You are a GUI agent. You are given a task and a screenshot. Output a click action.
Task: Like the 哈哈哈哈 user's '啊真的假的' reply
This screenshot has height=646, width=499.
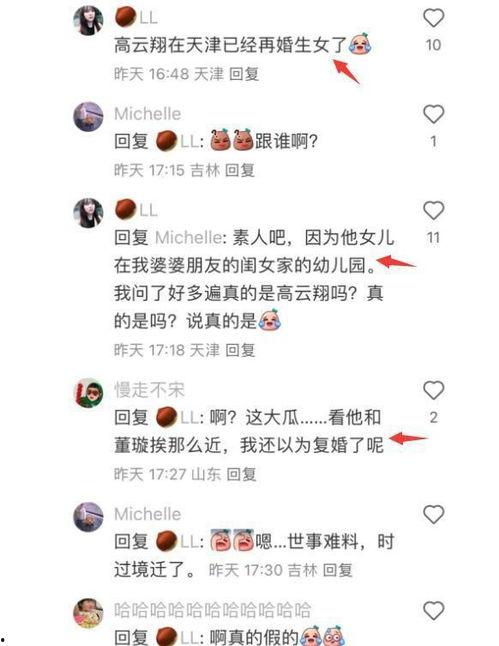pyautogui.click(x=433, y=611)
